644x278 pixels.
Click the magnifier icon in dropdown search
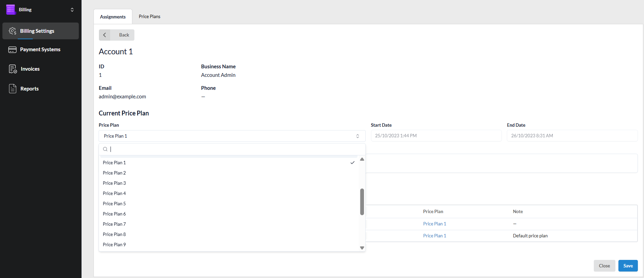pyautogui.click(x=105, y=149)
